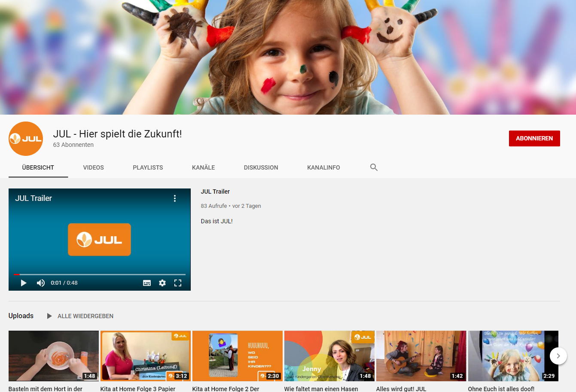Go to the KANÄLE tab
This screenshot has height=392, width=576.
pyautogui.click(x=204, y=167)
